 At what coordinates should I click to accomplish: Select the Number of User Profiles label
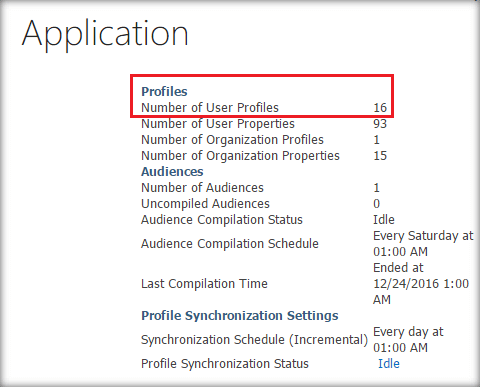(210, 108)
